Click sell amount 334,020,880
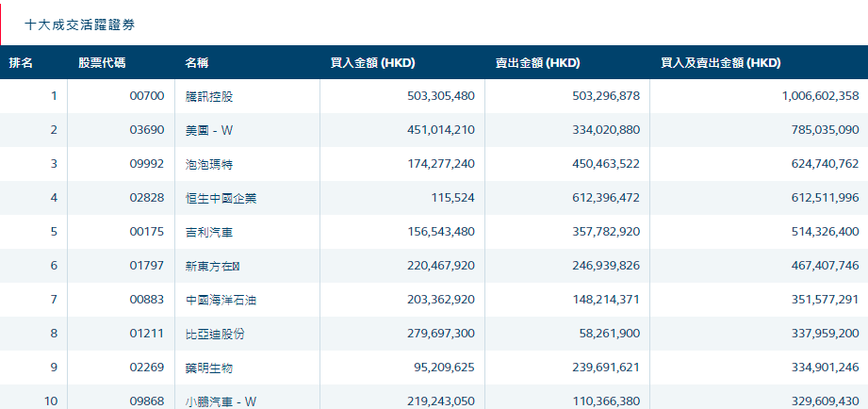Image resolution: width=868 pixels, height=409 pixels. 604,130
